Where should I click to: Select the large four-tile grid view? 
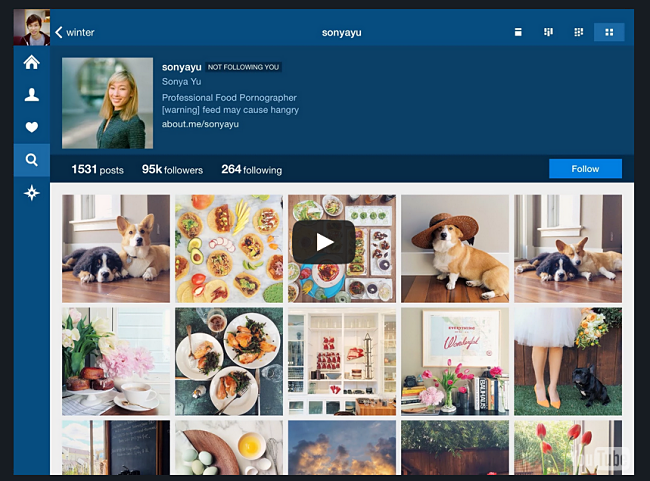pyautogui.click(x=608, y=32)
